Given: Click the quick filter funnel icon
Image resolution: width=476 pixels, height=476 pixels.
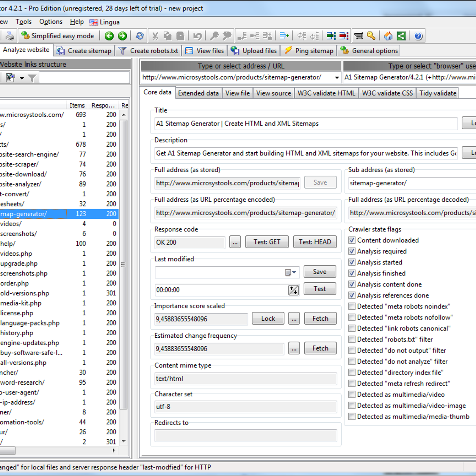Looking at the screenshot, I should click(x=10, y=78).
